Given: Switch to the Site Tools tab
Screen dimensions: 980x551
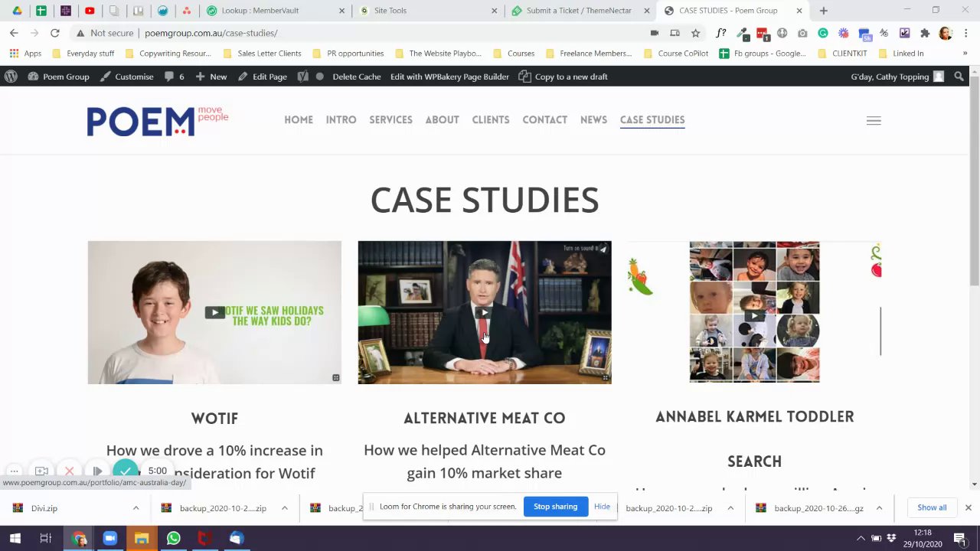Looking at the screenshot, I should click(x=429, y=11).
